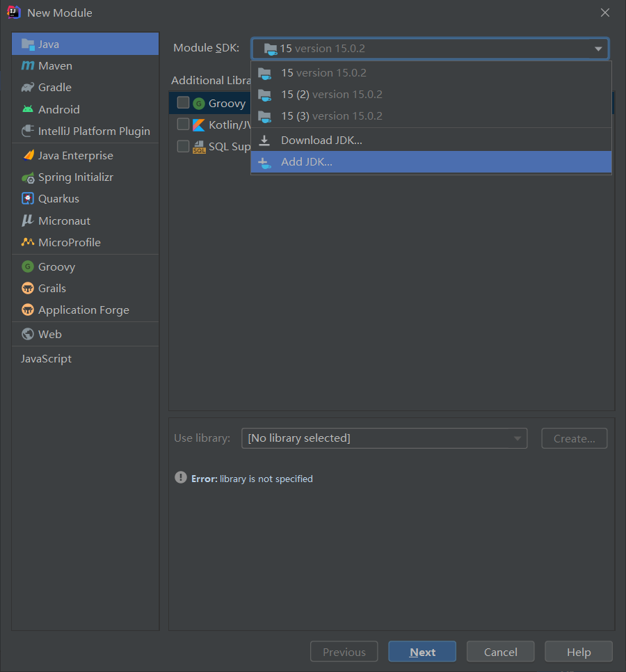Enable the Kotlin/JVM checkbox

(184, 125)
